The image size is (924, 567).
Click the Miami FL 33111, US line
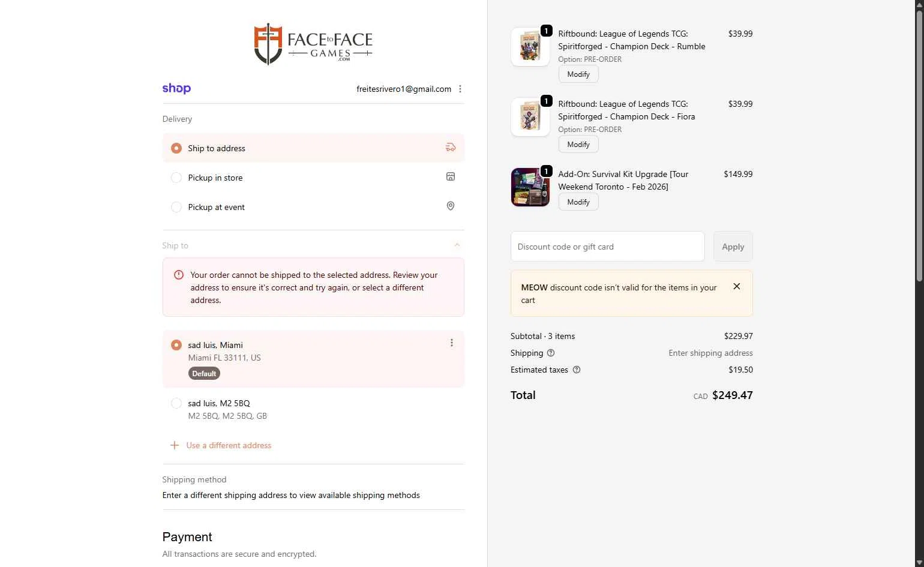[x=224, y=358]
